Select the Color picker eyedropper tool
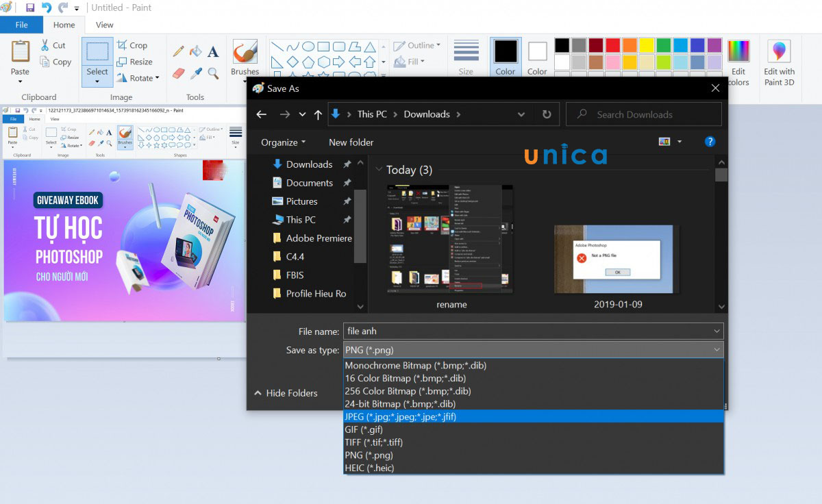The width and height of the screenshot is (822, 504). pyautogui.click(x=196, y=72)
